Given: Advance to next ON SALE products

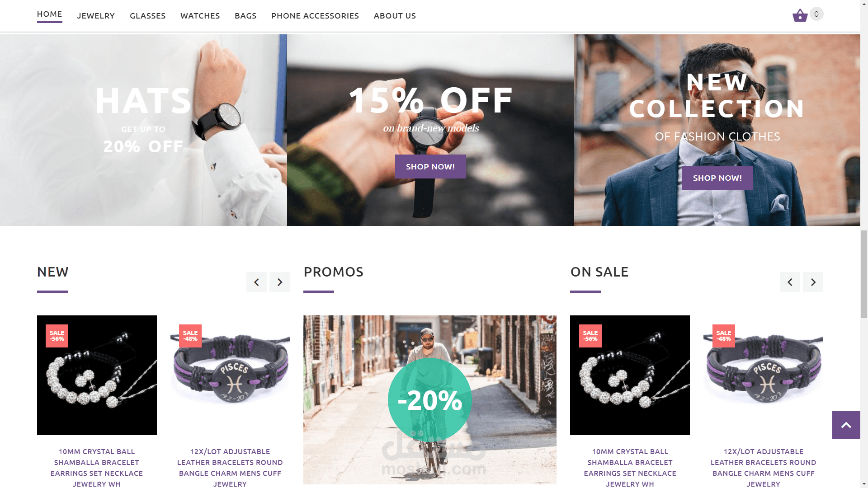Looking at the screenshot, I should point(813,282).
